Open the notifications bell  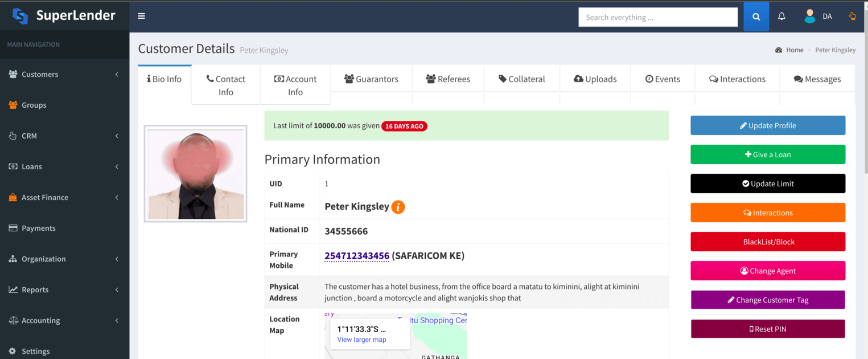781,17
